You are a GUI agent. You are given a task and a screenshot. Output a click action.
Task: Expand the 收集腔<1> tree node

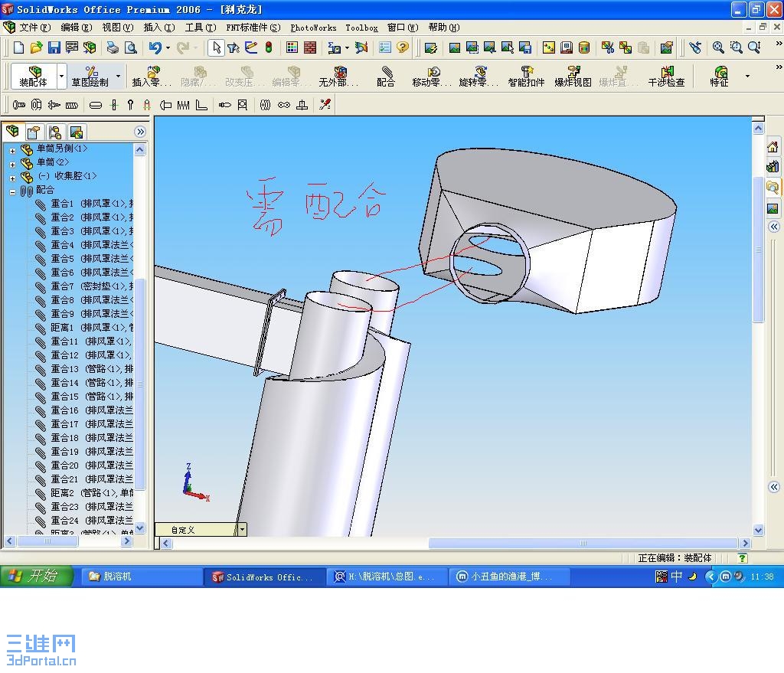click(12, 178)
